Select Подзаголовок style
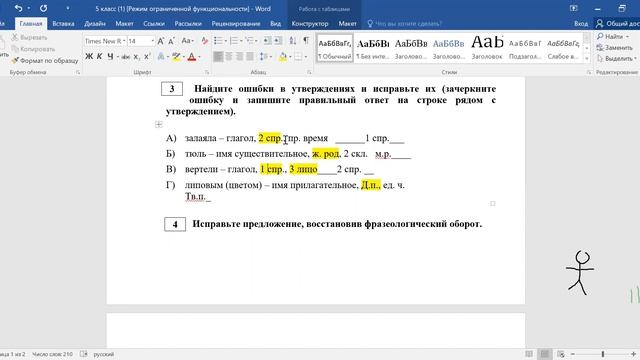Viewport: 640px width, 360px height. (x=525, y=48)
